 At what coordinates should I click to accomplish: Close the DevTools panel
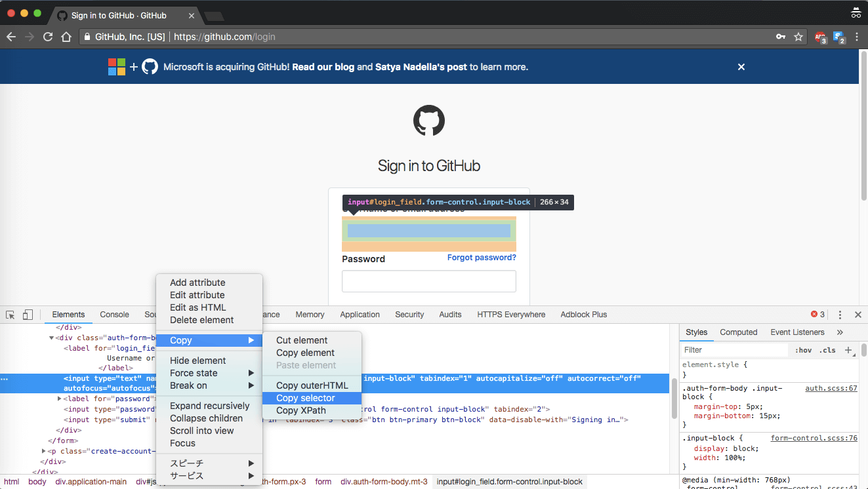point(857,315)
